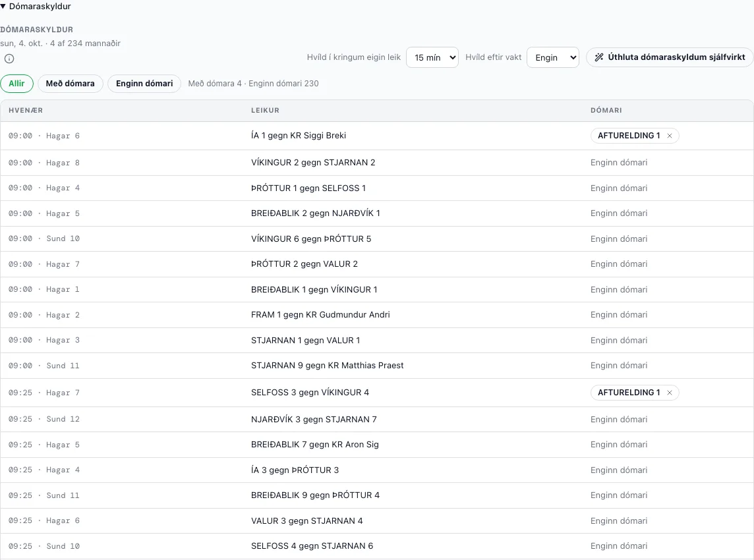
Task: Open the AFTURELDING 1 chip for ÍA 1 match
Action: [629, 136]
